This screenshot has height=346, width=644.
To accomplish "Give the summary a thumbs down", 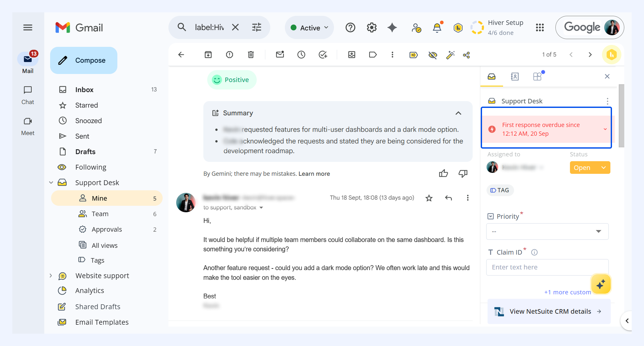I will click(x=463, y=173).
